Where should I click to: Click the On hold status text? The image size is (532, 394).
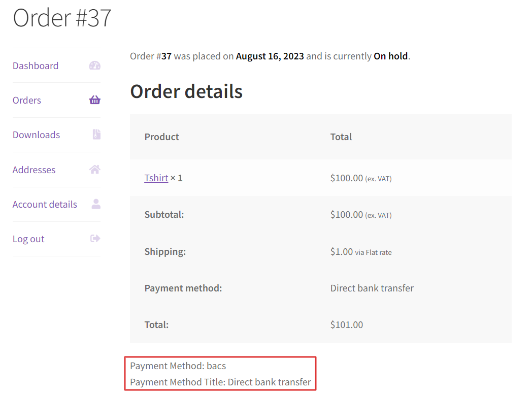[390, 56]
